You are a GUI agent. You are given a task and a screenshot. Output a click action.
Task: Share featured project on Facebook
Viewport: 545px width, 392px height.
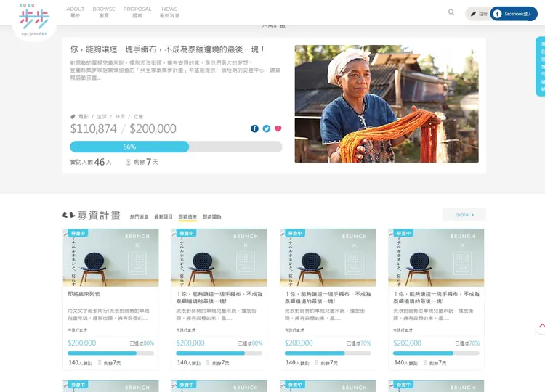coord(254,128)
